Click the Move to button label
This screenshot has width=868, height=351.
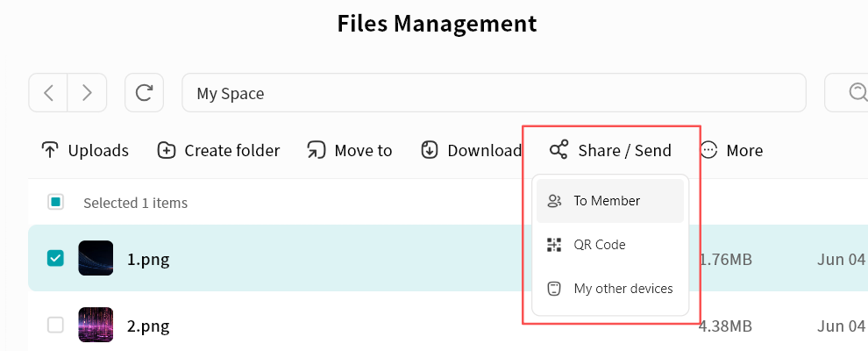(x=363, y=150)
